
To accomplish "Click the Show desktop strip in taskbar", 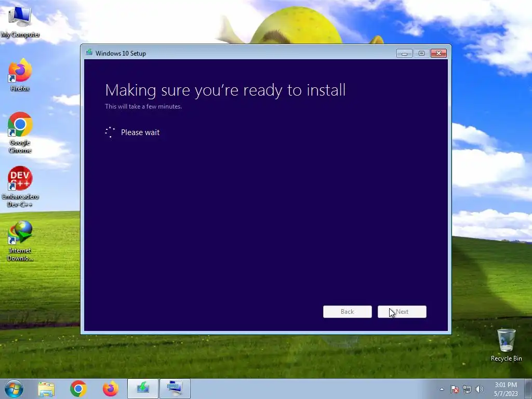I will tap(528, 389).
